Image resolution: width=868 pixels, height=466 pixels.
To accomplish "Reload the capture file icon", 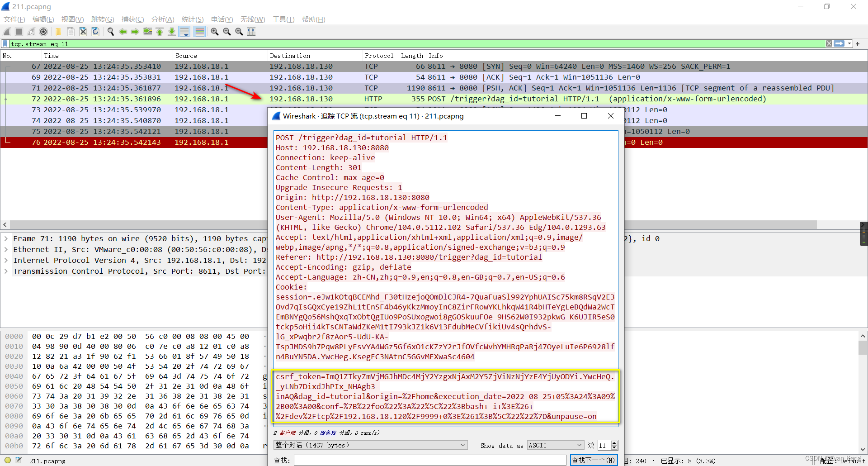I will (x=95, y=32).
